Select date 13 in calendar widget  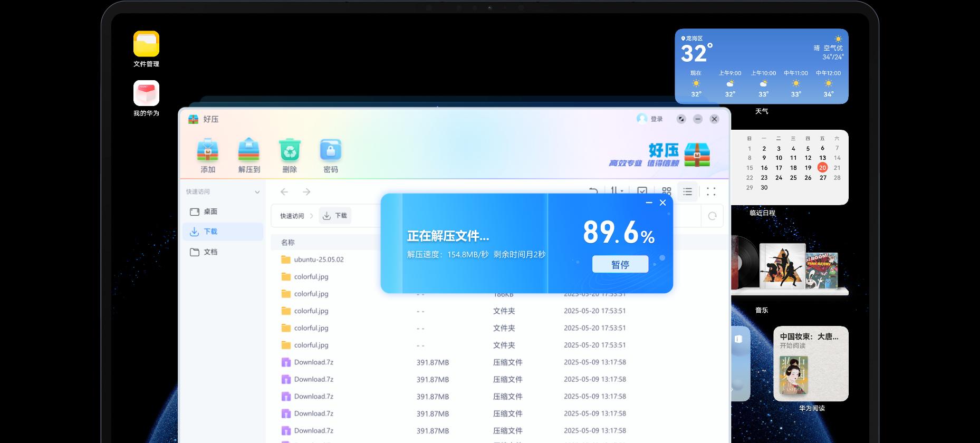[x=822, y=158]
